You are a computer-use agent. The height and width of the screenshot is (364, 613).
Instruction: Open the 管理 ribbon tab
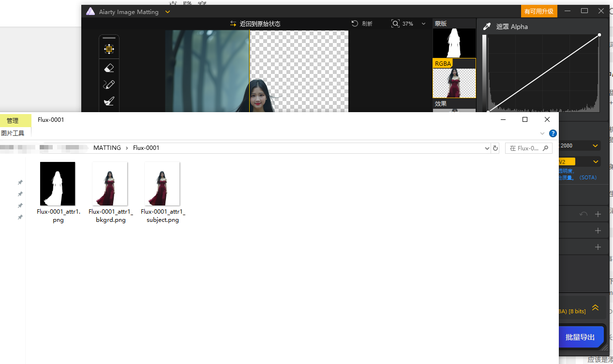pos(13,120)
